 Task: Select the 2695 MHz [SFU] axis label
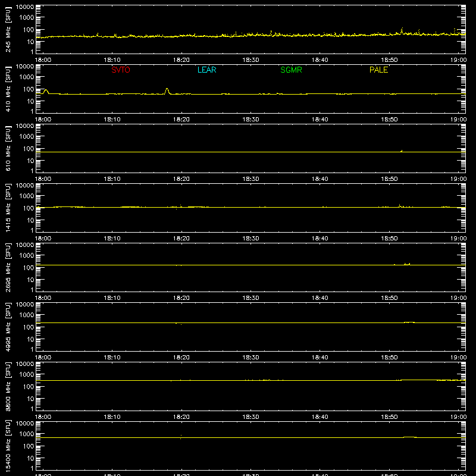[8, 267]
